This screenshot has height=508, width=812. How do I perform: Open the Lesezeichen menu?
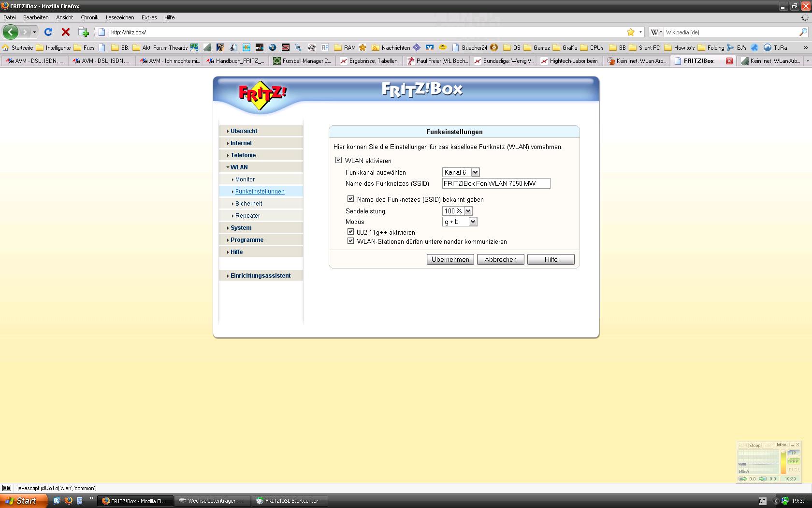(x=120, y=17)
